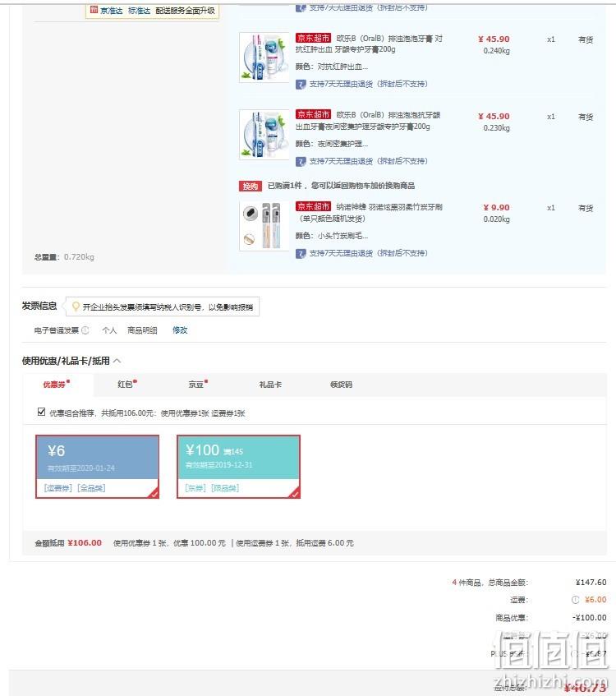This screenshot has width=616, height=696.
Task: Click the 7-day return icon under second OralB toothpaste
Action: tap(301, 161)
